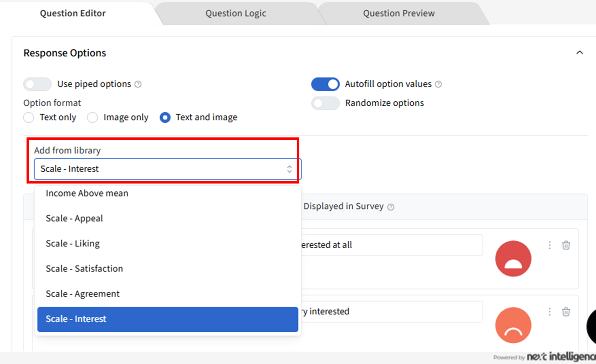Enable the Randomize options toggle
596x364 pixels.
(x=325, y=103)
